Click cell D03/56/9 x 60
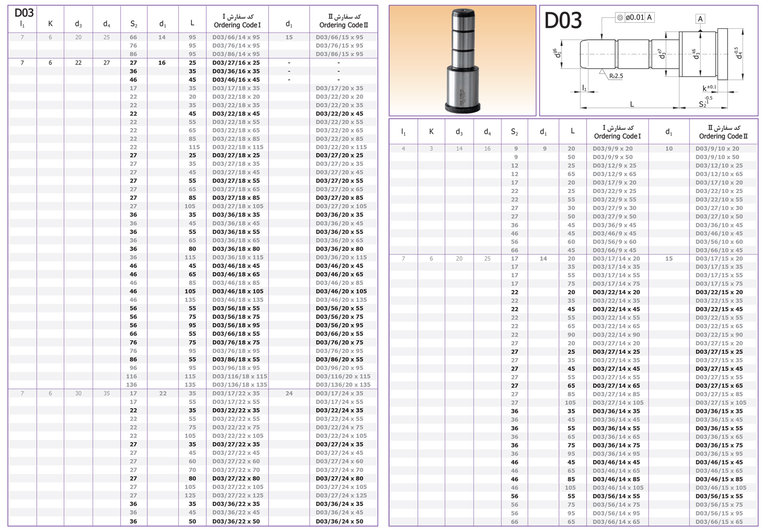Viewport: 766px width, 532px height. point(614,242)
